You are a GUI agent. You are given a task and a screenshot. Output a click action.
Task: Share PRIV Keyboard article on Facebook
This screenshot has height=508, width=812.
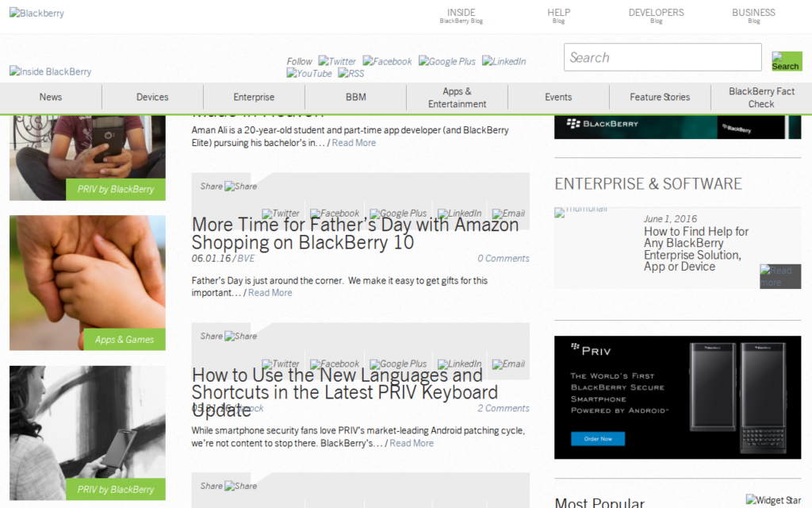[335, 364]
